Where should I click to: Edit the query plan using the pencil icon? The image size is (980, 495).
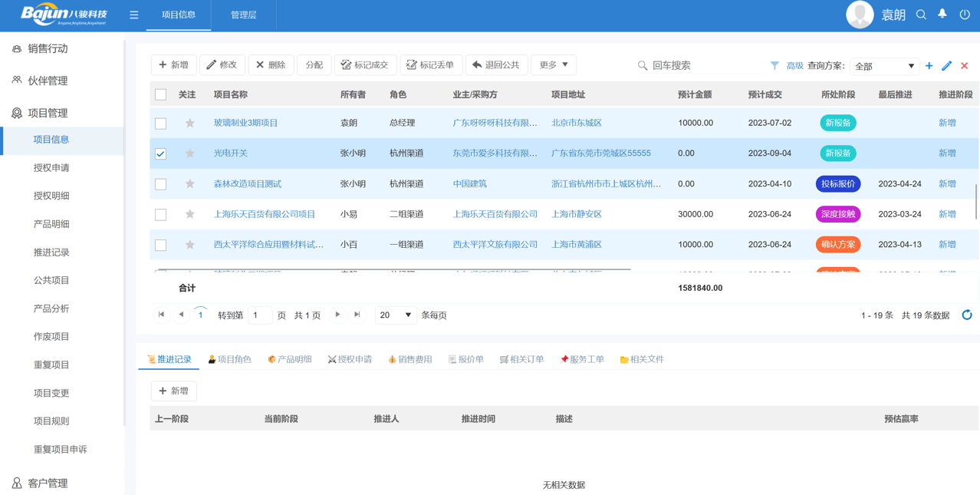(947, 66)
